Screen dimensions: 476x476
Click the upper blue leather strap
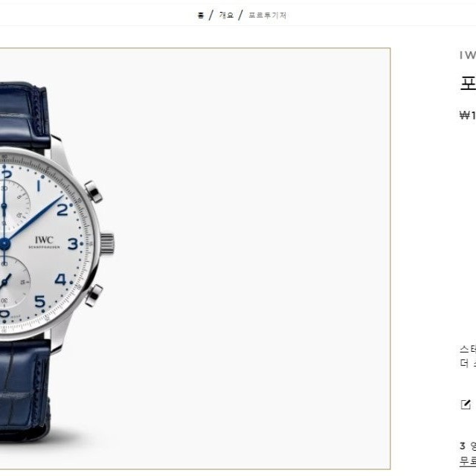(x=24, y=116)
